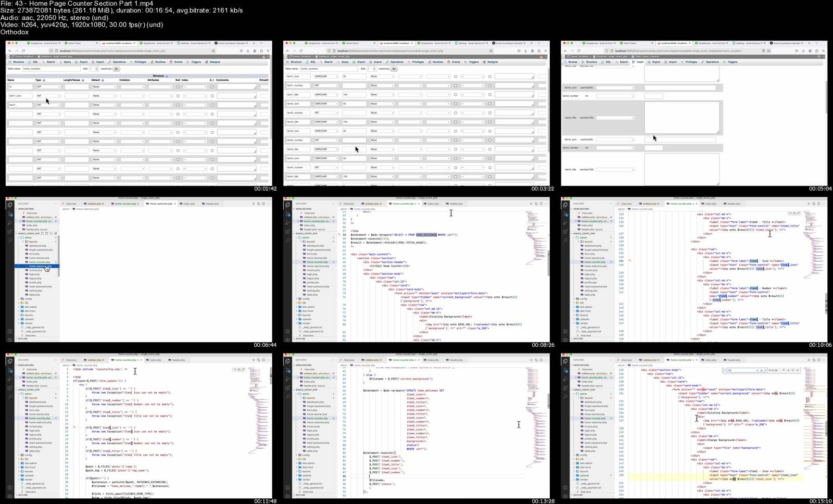The height and width of the screenshot is (504, 833).
Task: Click Run icon in 00:06:44 editor toolbar
Action: click(x=254, y=204)
